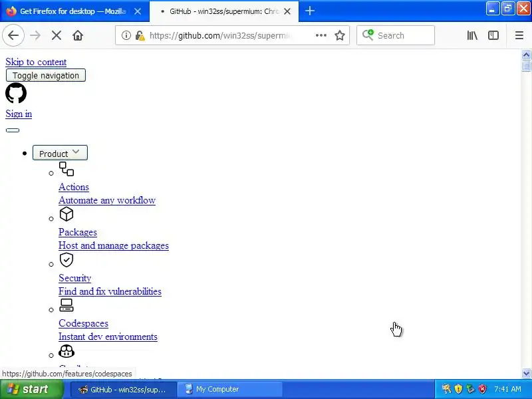The width and height of the screenshot is (532, 399).
Task: Click Find and fix vulnerabilities link
Action: [x=110, y=291]
